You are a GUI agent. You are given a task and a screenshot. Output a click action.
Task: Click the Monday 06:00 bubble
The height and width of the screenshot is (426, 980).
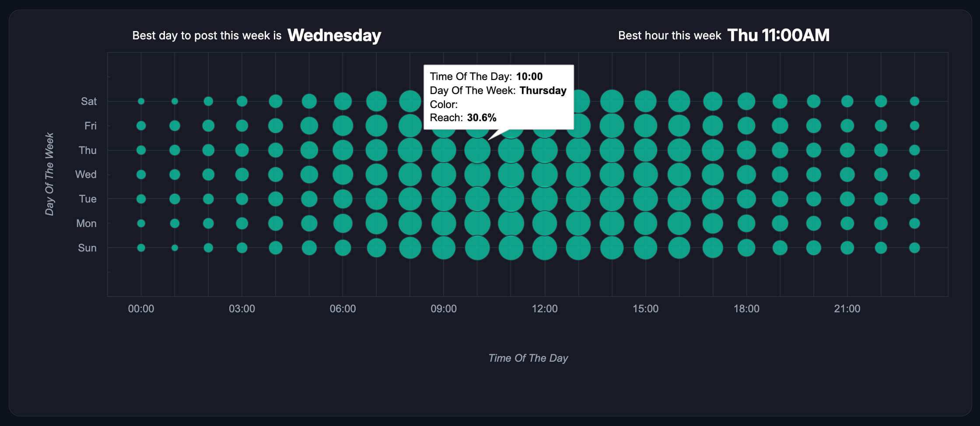coord(343,223)
